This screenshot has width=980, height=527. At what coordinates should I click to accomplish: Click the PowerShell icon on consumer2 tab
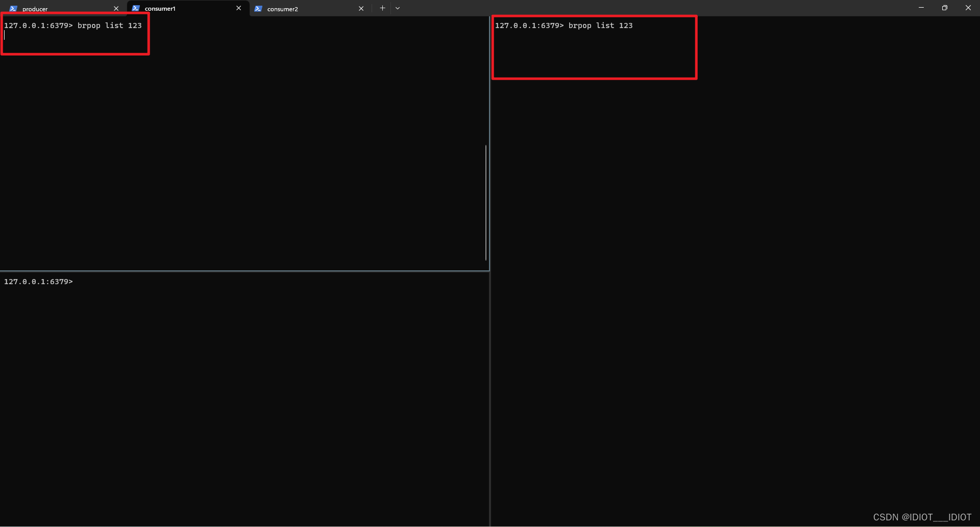258,9
